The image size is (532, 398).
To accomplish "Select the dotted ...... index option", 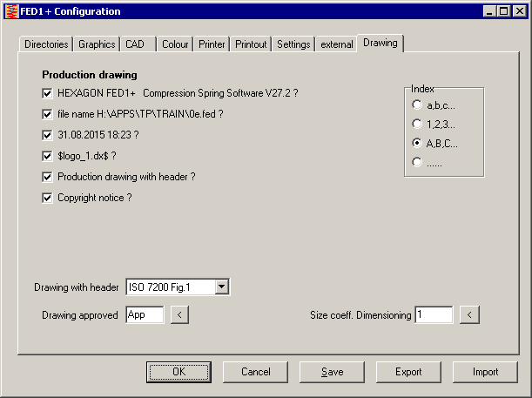I will pos(418,162).
